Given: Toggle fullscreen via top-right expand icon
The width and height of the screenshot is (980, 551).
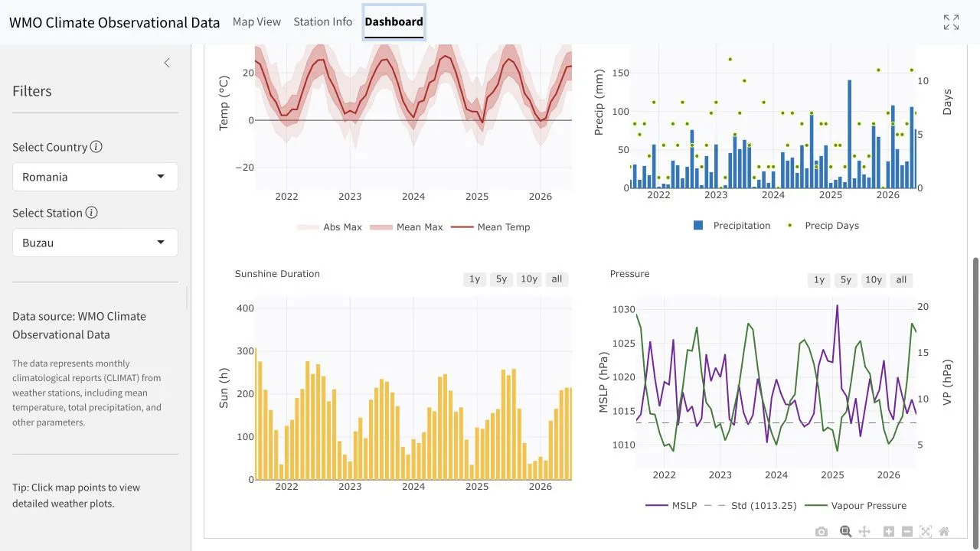Looking at the screenshot, I should coord(951,22).
